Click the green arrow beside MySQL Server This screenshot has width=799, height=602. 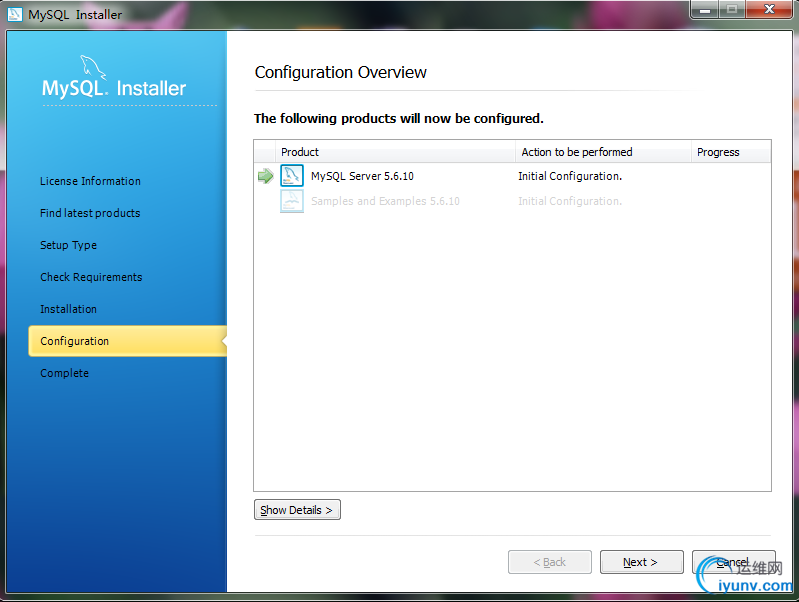point(265,176)
